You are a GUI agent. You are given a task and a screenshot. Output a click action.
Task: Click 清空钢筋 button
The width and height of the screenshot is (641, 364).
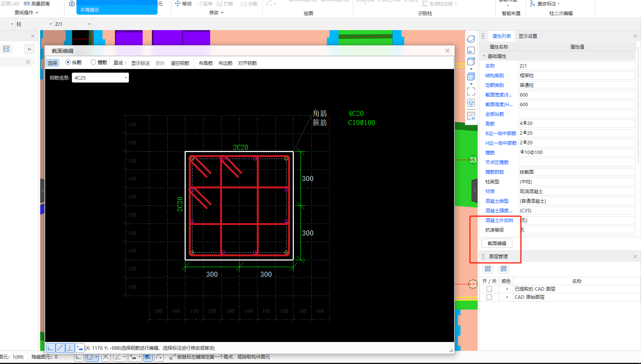pyautogui.click(x=180, y=63)
